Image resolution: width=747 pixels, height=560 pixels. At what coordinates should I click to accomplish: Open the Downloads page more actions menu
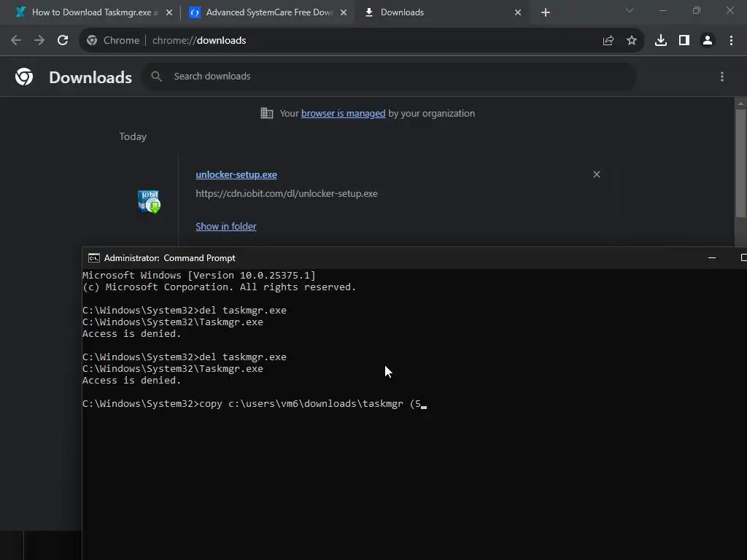point(722,77)
